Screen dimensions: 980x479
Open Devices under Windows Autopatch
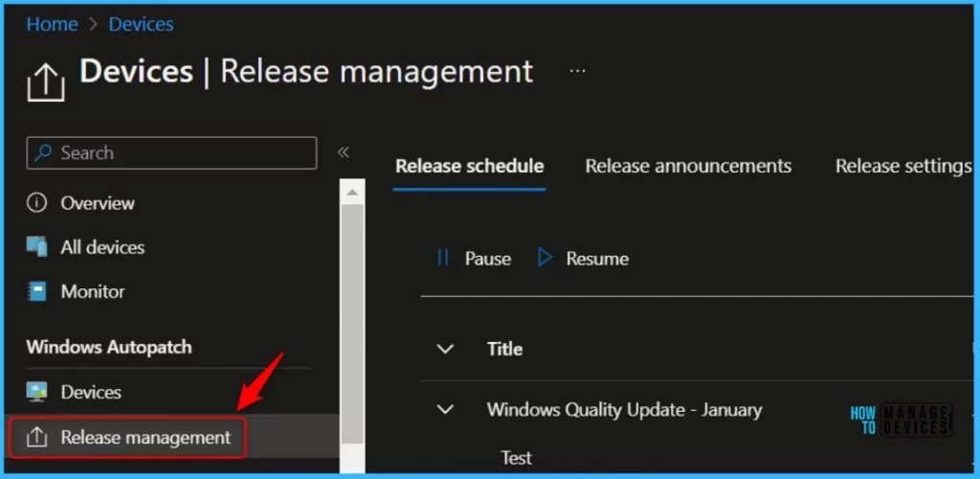pyautogui.click(x=91, y=392)
